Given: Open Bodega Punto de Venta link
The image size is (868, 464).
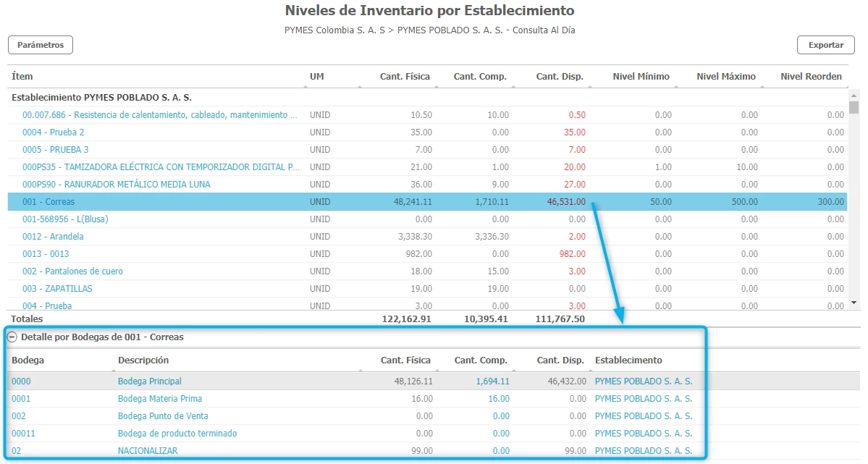Looking at the screenshot, I should [163, 416].
